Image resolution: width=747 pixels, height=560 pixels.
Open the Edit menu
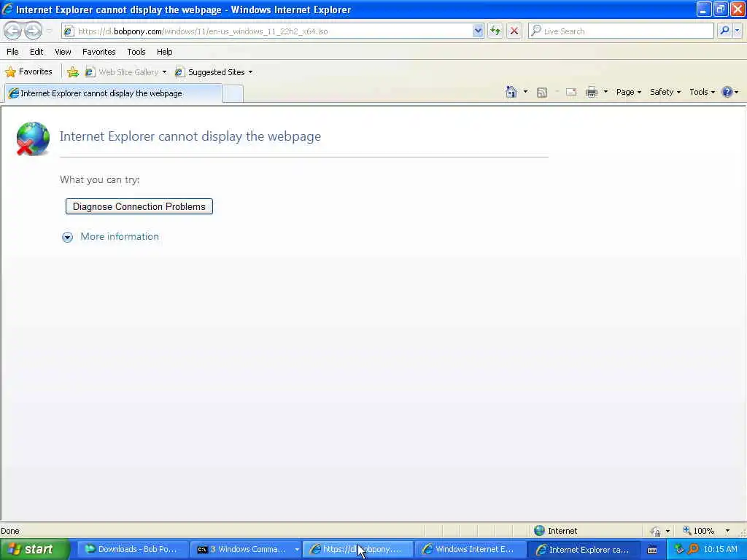click(36, 52)
